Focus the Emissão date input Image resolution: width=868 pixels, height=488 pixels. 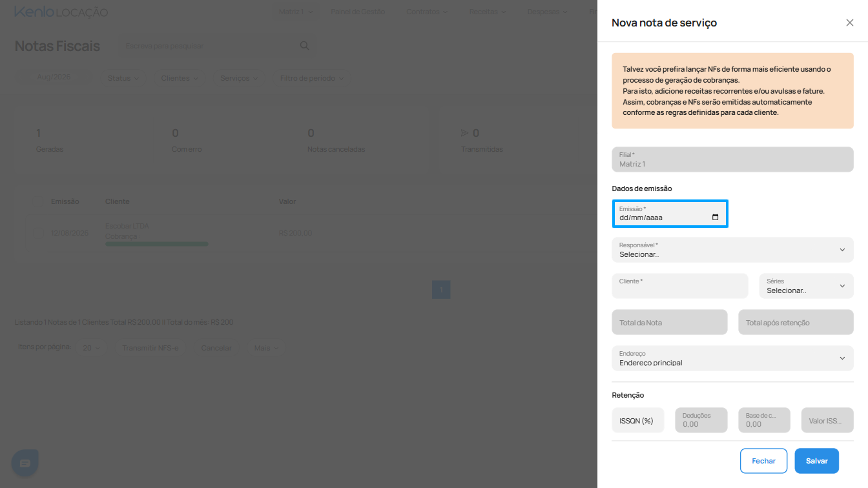670,214
